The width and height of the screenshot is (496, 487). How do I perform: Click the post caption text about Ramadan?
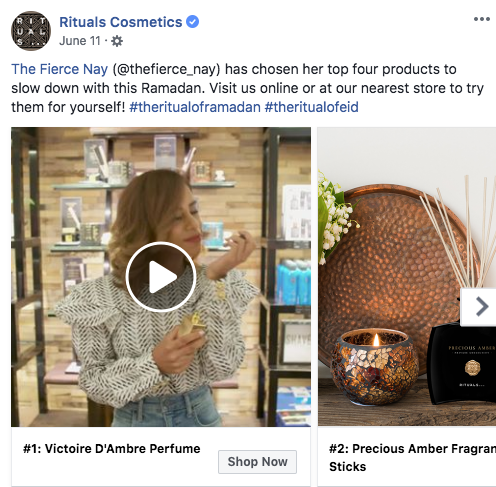247,88
